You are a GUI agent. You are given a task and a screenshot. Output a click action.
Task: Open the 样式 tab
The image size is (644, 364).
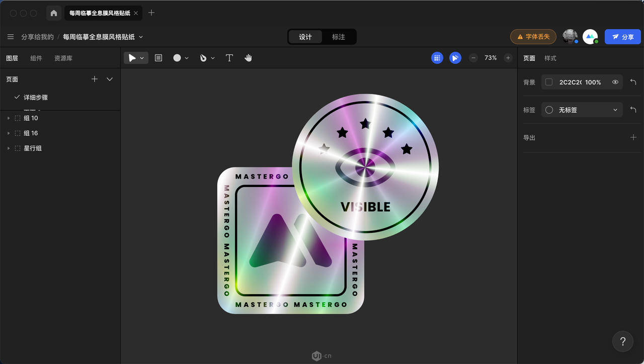click(x=550, y=58)
